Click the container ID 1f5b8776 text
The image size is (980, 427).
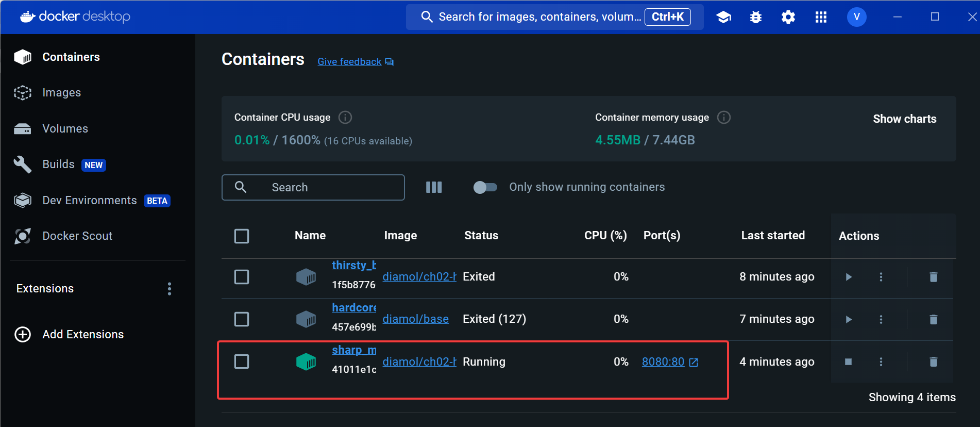coord(354,285)
